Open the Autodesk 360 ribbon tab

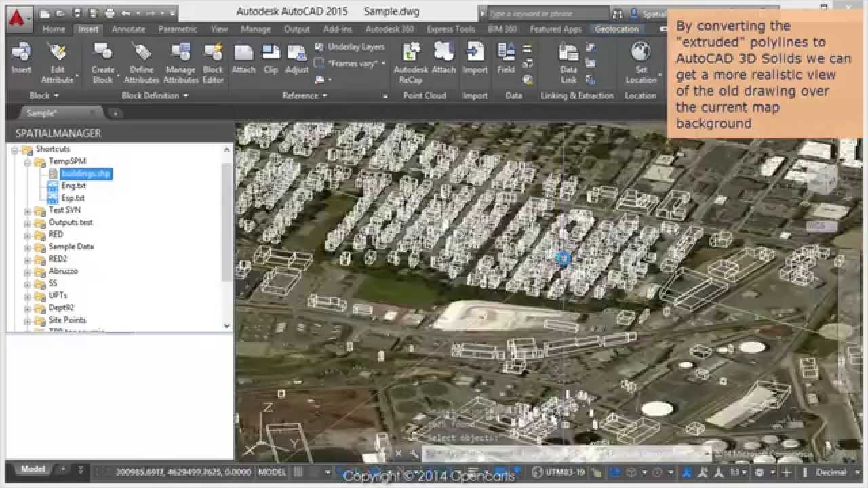coord(389,29)
